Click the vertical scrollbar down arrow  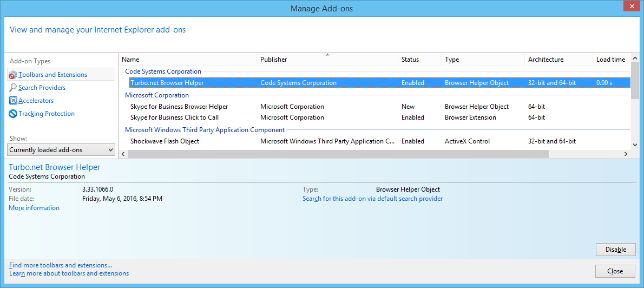(x=635, y=145)
